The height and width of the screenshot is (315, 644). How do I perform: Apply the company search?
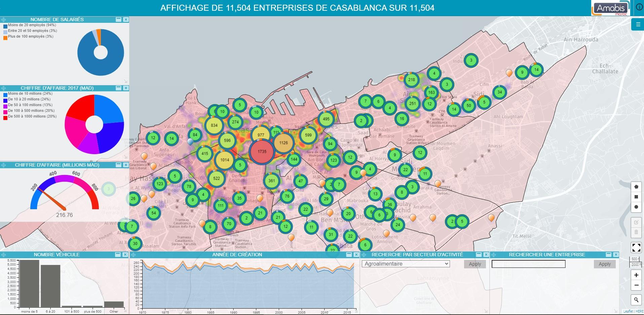[604, 264]
